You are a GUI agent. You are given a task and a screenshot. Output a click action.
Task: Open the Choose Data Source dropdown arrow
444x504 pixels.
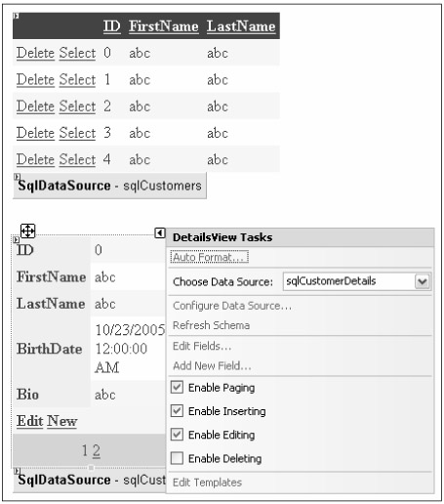(x=423, y=281)
